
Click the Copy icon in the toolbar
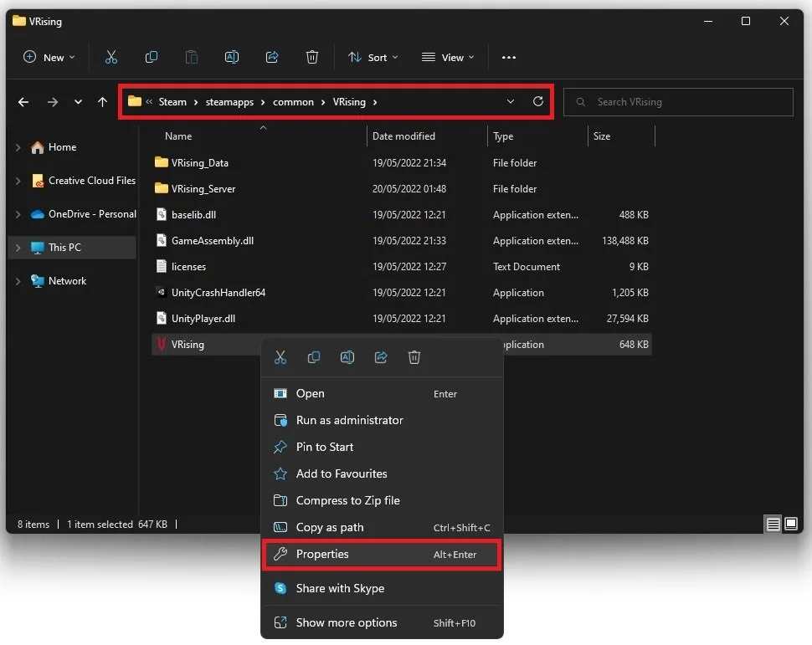152,57
